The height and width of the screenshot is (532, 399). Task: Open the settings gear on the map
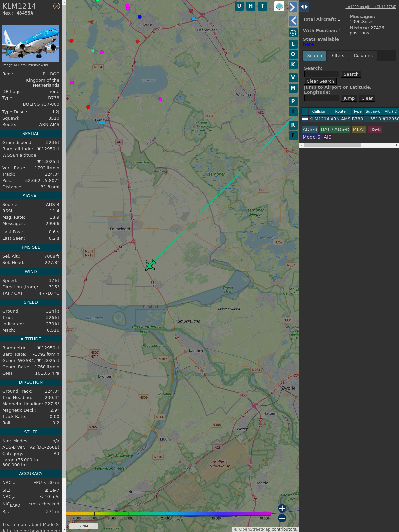tap(293, 33)
